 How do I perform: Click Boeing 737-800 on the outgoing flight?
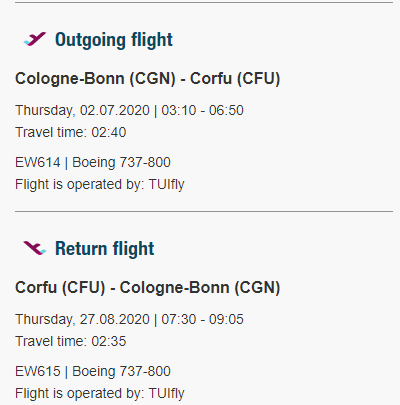121,162
